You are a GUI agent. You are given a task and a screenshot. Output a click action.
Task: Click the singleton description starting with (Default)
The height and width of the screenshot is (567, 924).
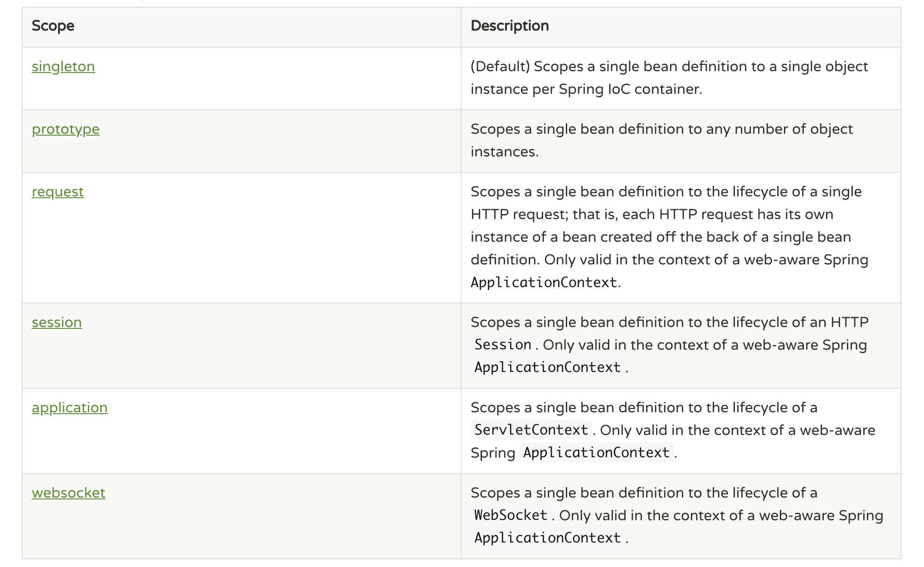tap(669, 67)
